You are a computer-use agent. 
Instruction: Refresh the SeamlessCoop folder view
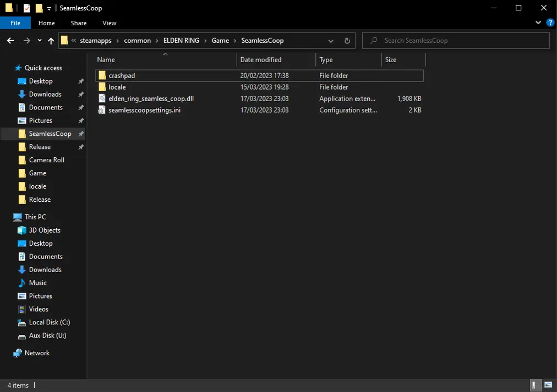point(347,41)
